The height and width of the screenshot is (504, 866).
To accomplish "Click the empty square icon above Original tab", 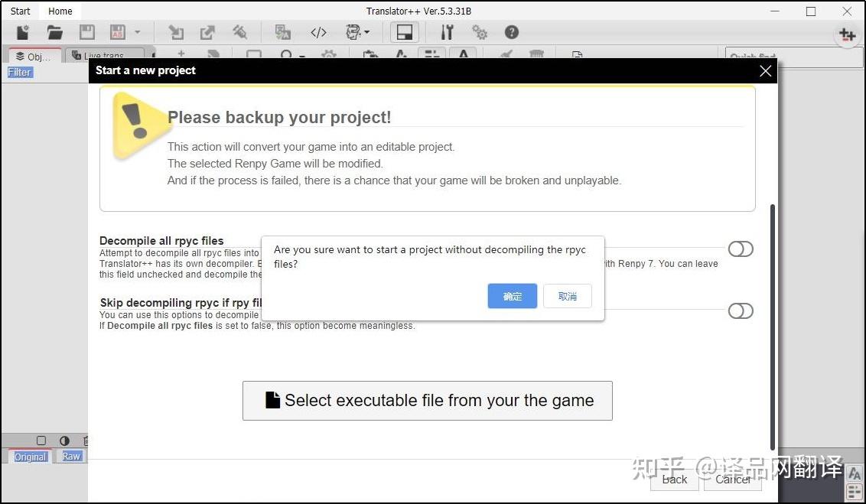I will pyautogui.click(x=41, y=441).
